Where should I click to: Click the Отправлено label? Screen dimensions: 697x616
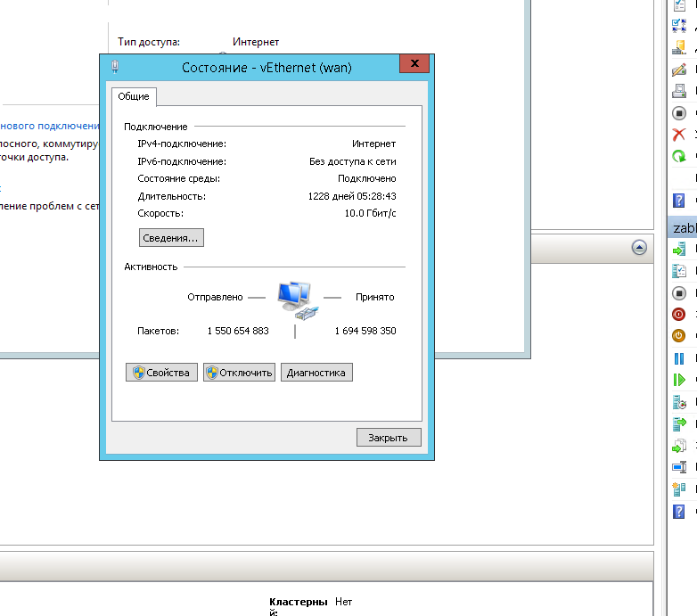pos(215,297)
